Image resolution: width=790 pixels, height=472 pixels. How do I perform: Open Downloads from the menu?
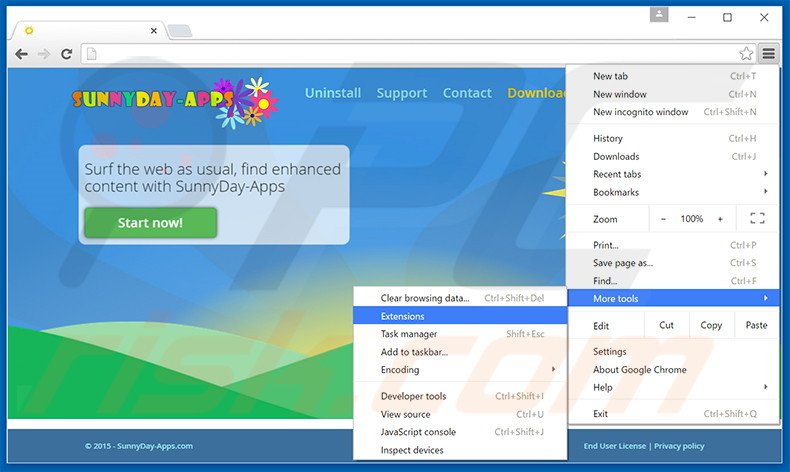[x=674, y=157]
